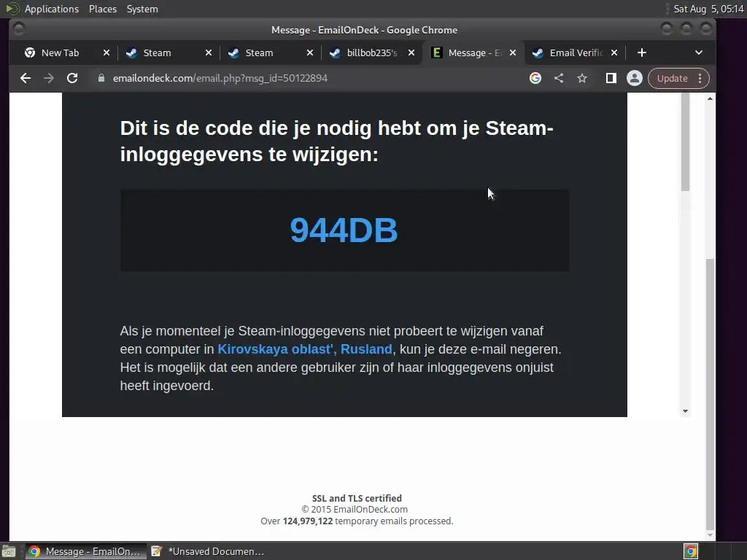Go back to the previous page

26,78
